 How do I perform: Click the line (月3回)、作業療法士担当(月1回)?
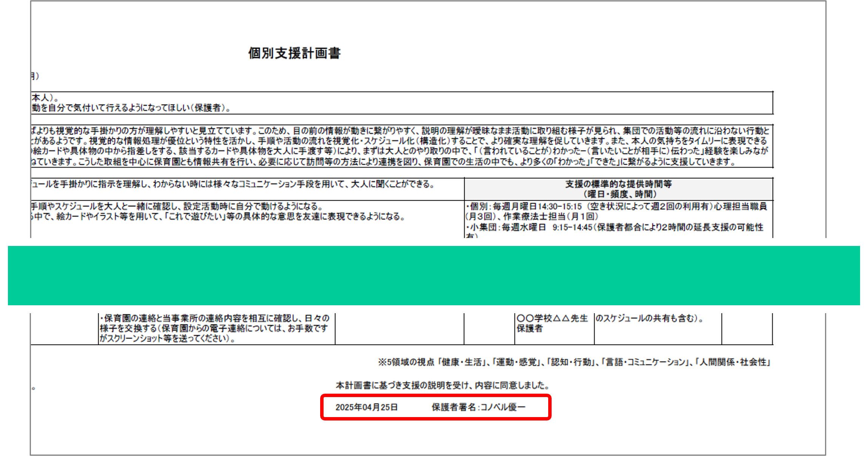(532, 216)
